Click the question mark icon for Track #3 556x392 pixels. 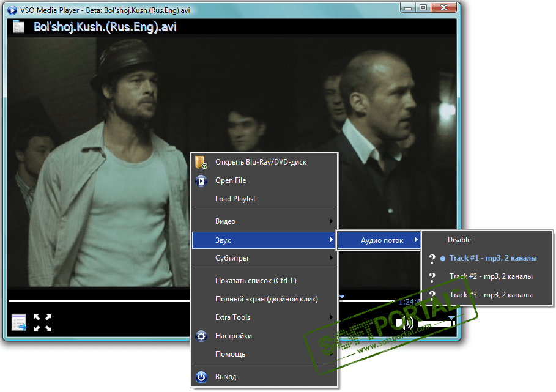[432, 295]
